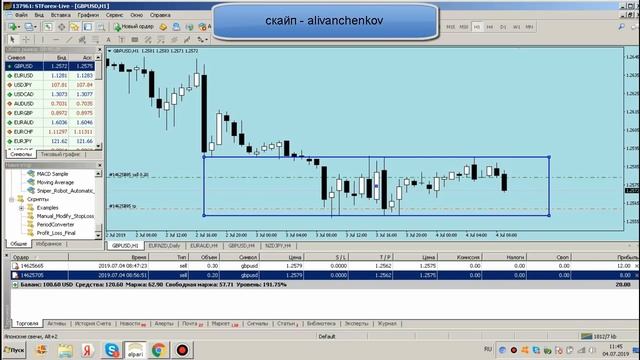The image size is (640, 360).
Task: Switch to Журнал terminal tab
Action: 387,324
